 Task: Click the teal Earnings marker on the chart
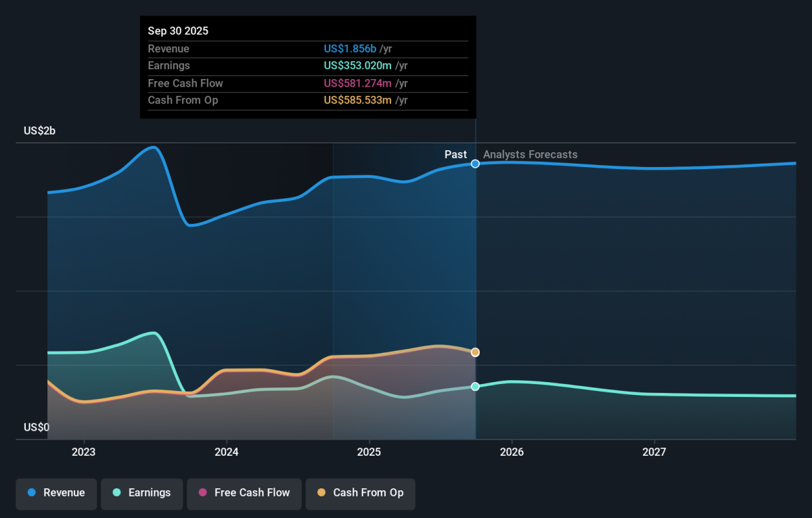pyautogui.click(x=475, y=386)
